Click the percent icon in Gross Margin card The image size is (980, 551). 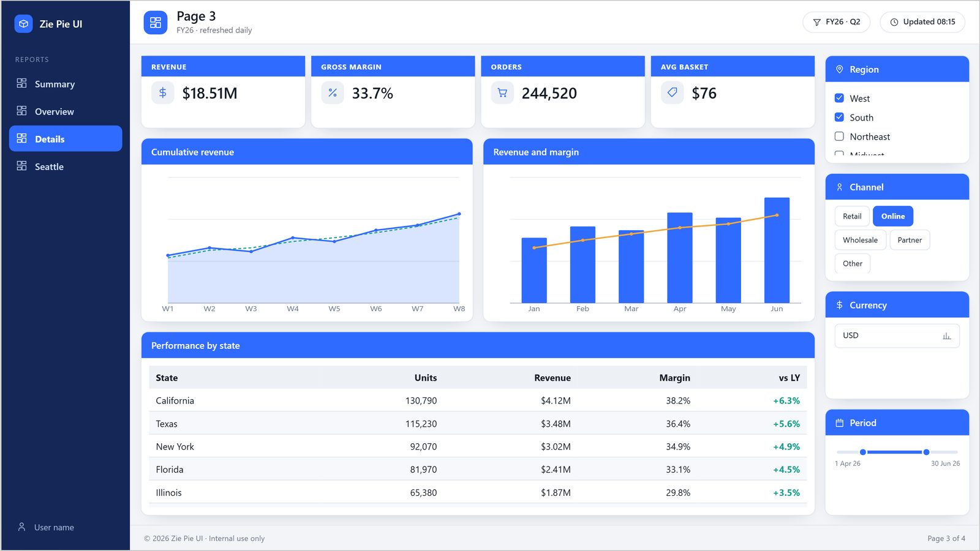(x=333, y=92)
